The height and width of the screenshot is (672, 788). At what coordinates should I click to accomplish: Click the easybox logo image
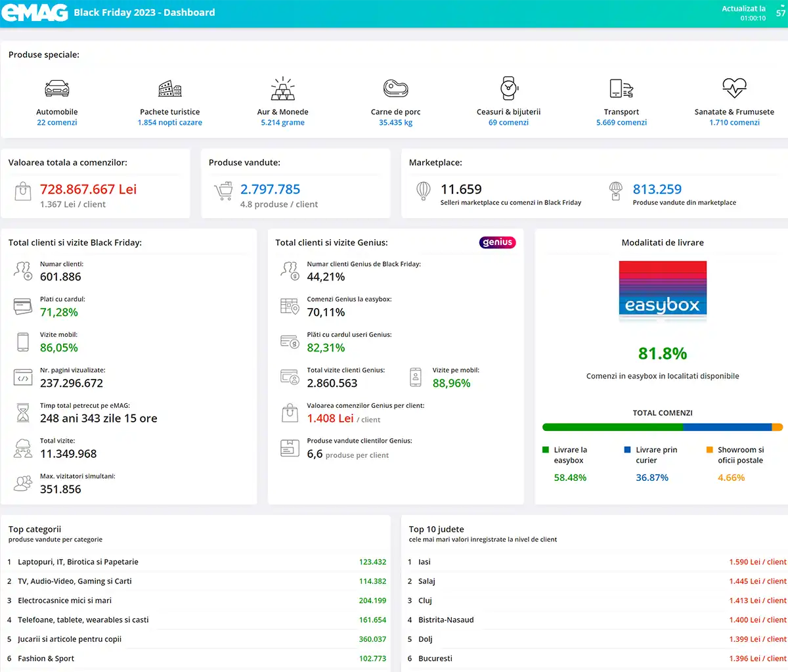point(663,290)
